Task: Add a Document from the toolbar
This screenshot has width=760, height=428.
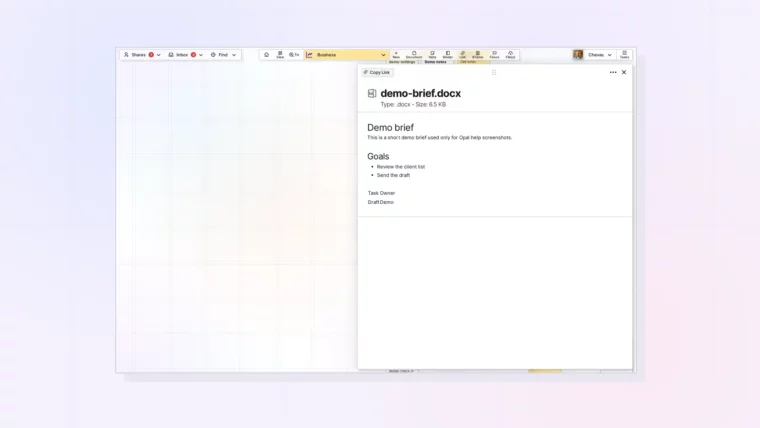Action: [414, 55]
